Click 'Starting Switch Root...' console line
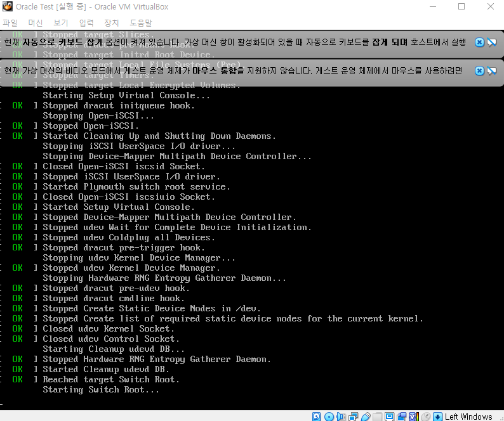Screen dimensions: 504x421 [x=101, y=389]
